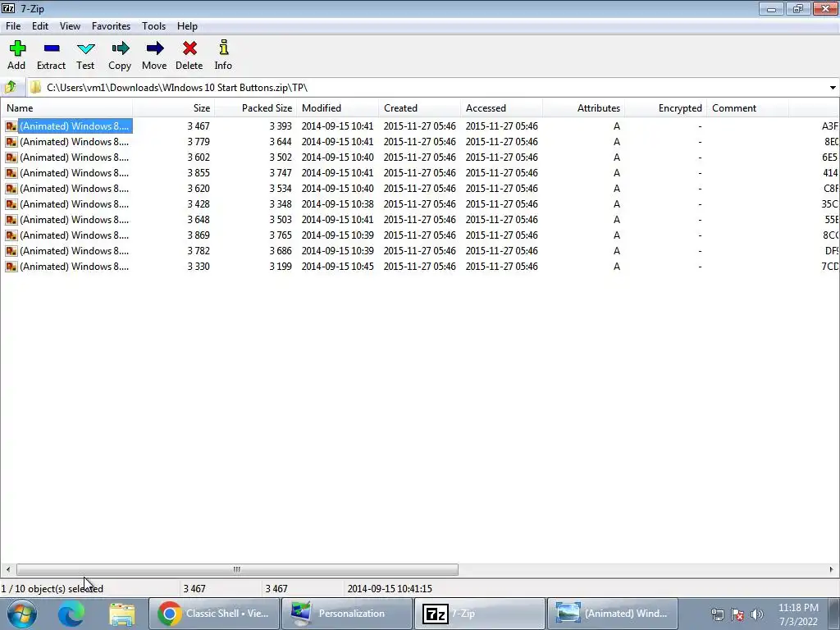840x630 pixels.
Task: Run Test on the archive
Action: click(x=85, y=55)
